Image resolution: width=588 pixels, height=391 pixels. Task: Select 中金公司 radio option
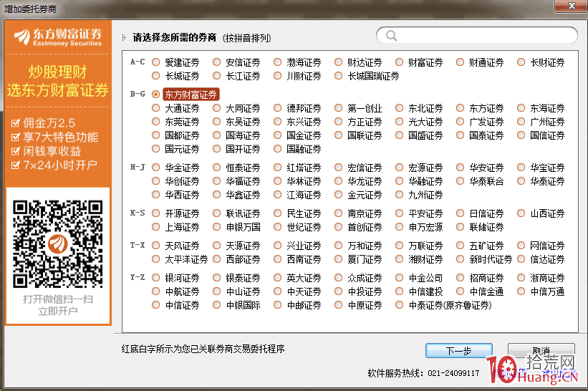399,278
